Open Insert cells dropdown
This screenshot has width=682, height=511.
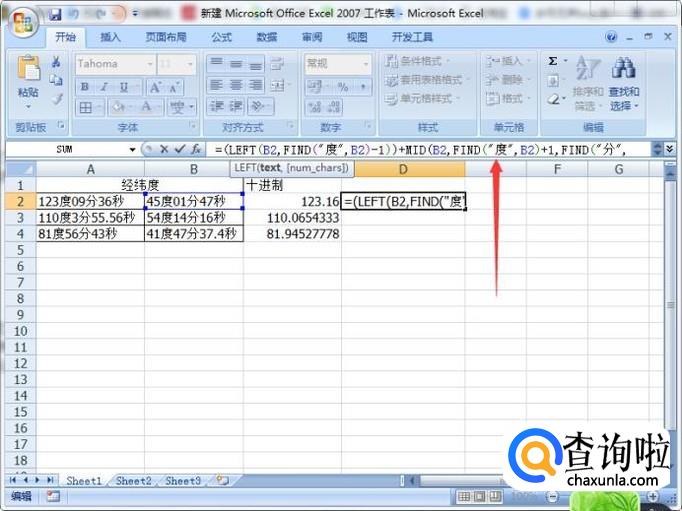[508, 61]
